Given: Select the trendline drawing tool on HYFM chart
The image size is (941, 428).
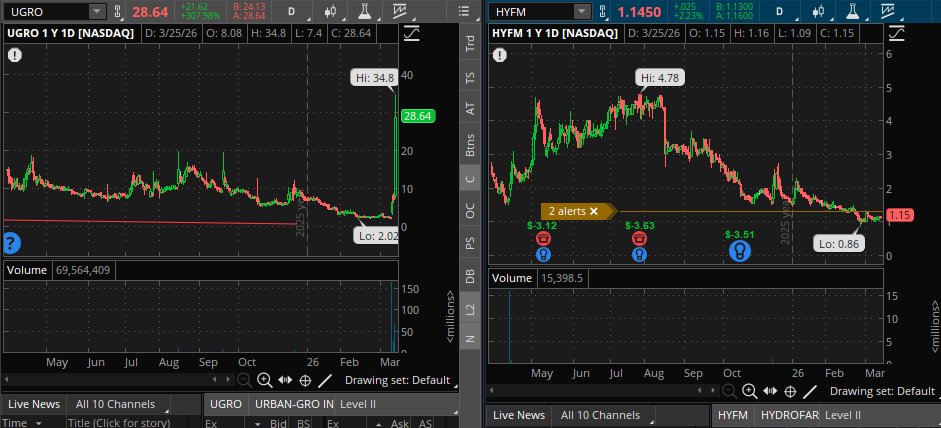Looking at the screenshot, I should click(x=810, y=391).
